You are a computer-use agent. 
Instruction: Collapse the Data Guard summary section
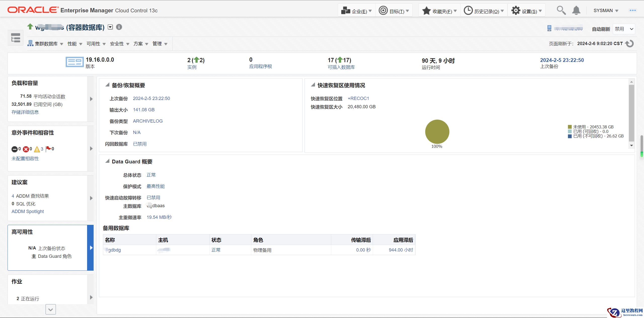coord(107,161)
